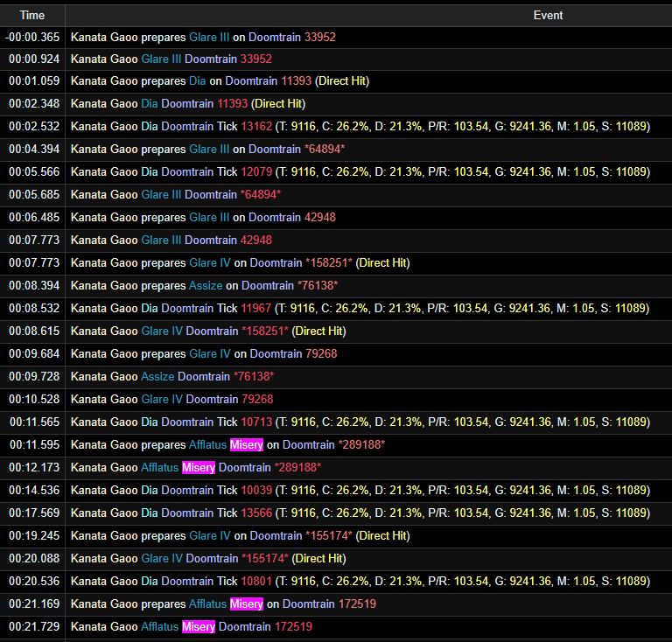Screen dimensions: 672x642
Task: Click Doomtrain in the 00:06.485 prepares row
Action: 275,217
